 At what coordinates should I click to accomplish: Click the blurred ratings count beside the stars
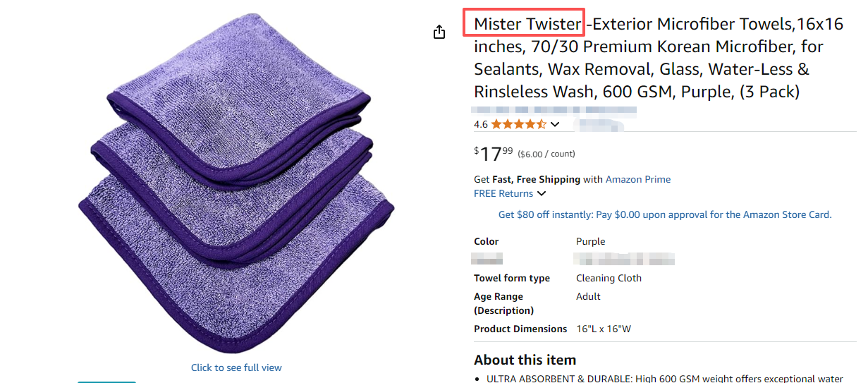tap(599, 125)
